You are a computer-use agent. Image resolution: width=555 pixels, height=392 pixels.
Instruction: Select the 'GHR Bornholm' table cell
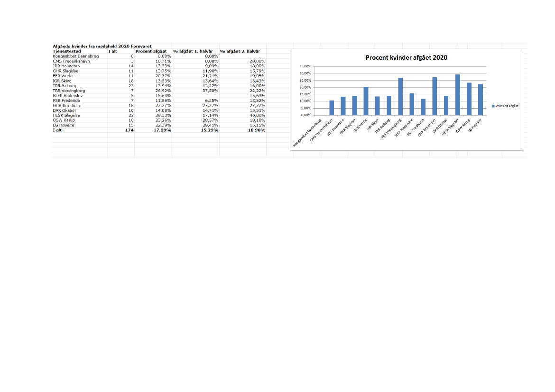point(67,105)
